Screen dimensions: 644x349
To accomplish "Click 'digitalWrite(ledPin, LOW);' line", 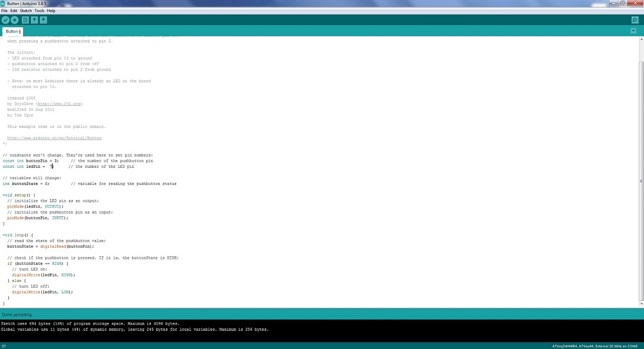I will tap(42, 292).
